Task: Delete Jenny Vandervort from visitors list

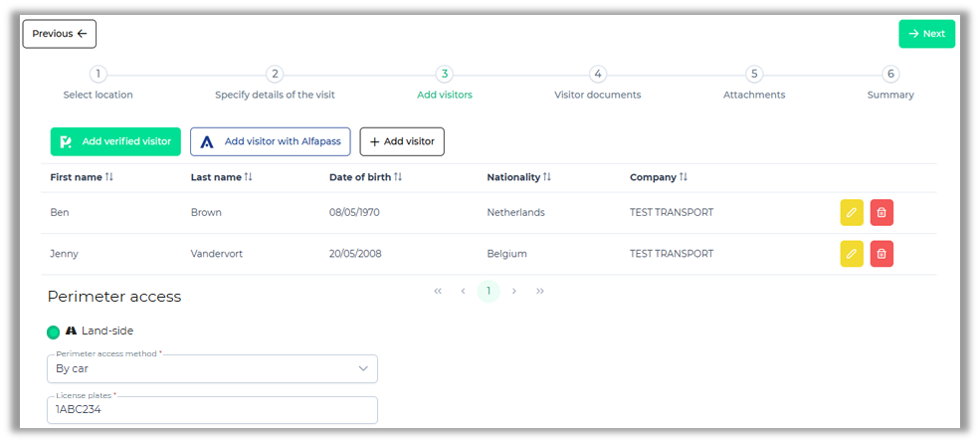Action: [x=882, y=254]
